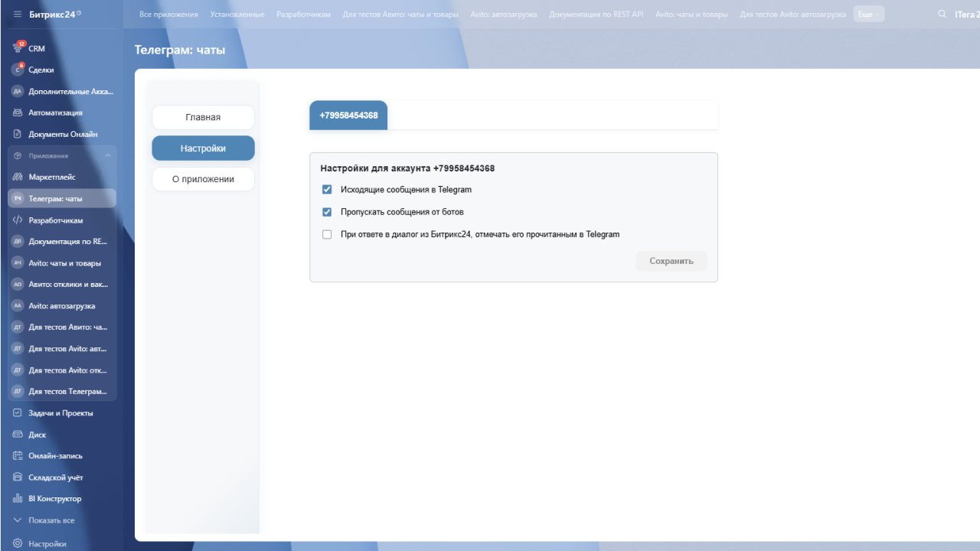Viewport: 980px width, 551px height.
Task: Click the heading Настройки для аккаунта +79958454368
Action: (407, 168)
